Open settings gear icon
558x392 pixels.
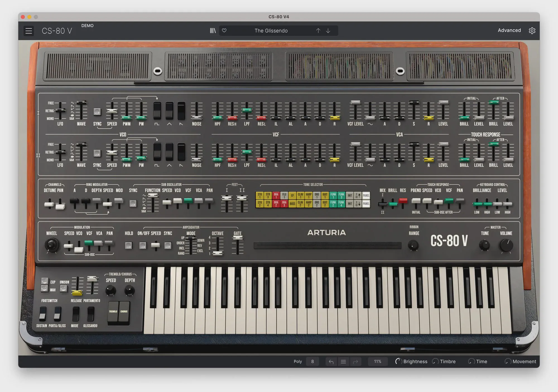click(x=532, y=31)
